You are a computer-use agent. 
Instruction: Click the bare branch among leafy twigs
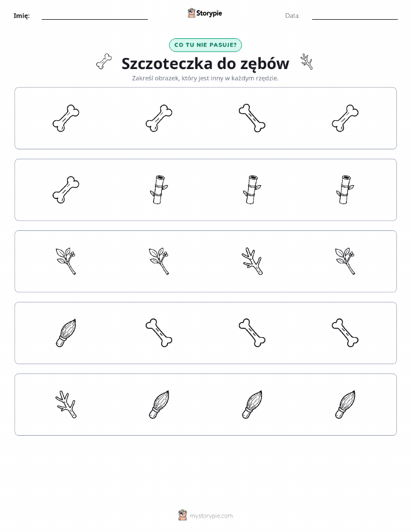(x=252, y=261)
